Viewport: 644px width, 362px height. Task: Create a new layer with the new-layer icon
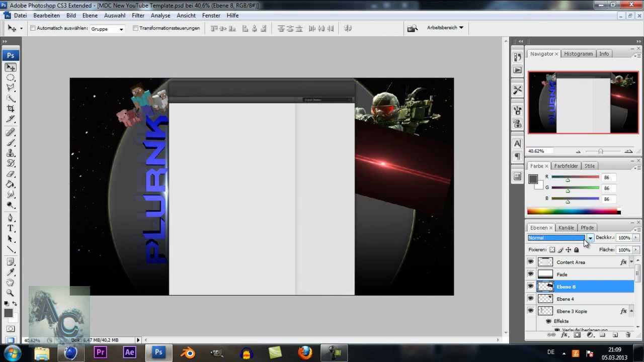[615, 335]
